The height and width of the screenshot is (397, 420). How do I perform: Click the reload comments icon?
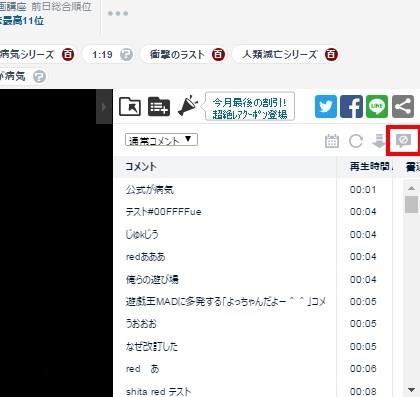pos(356,141)
